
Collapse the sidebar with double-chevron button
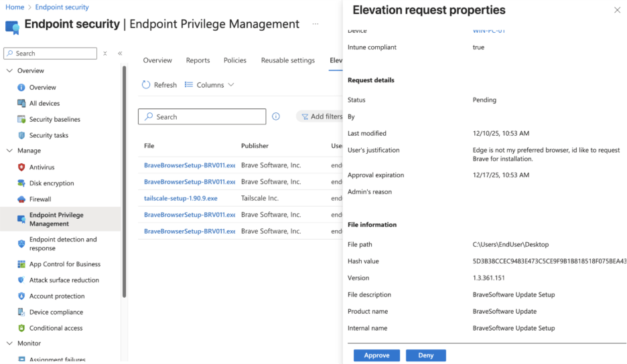click(120, 54)
